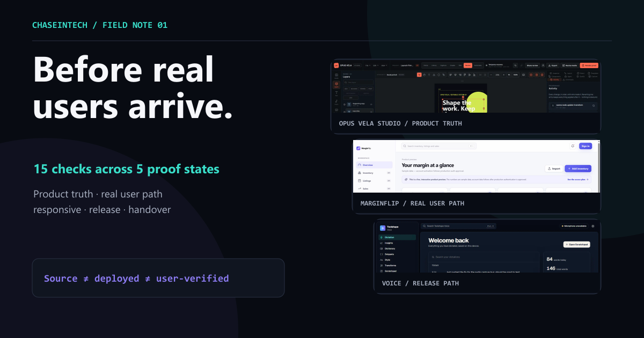Image resolution: width=644 pixels, height=338 pixels.
Task: Click the undo icon in Opus Vela
Action: click(515, 65)
